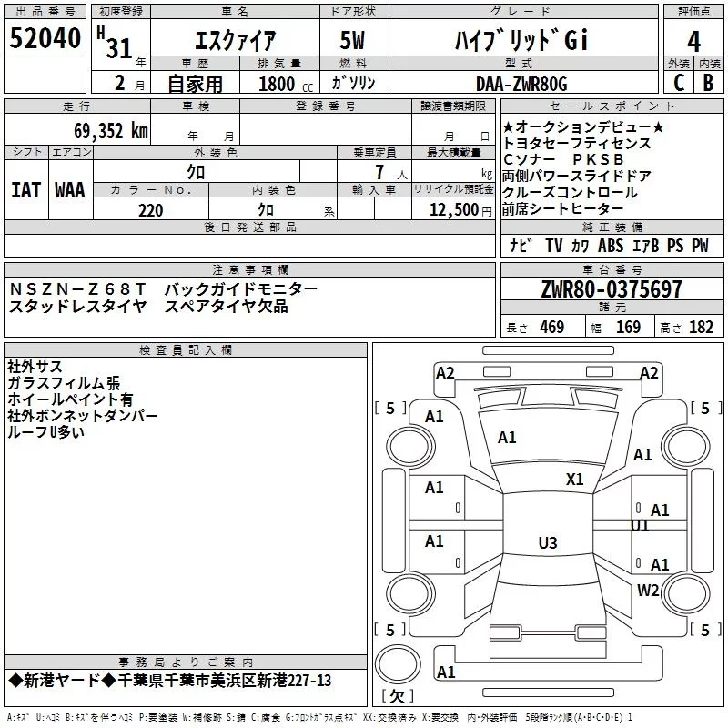Click the chassis number ZWR80-0375697
This screenshot has width=728, height=728.
[x=611, y=290]
